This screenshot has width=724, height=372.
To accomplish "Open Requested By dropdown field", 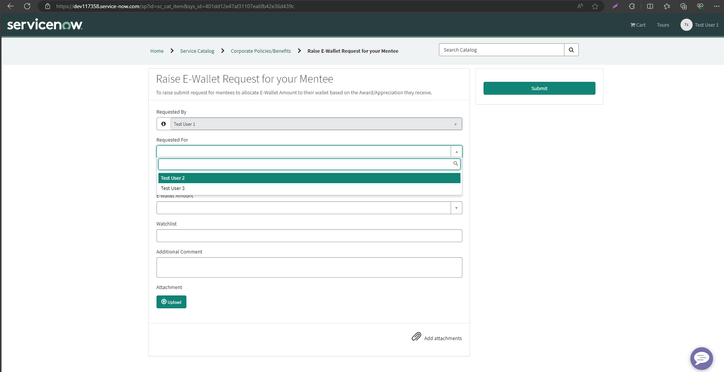I will pyautogui.click(x=316, y=124).
